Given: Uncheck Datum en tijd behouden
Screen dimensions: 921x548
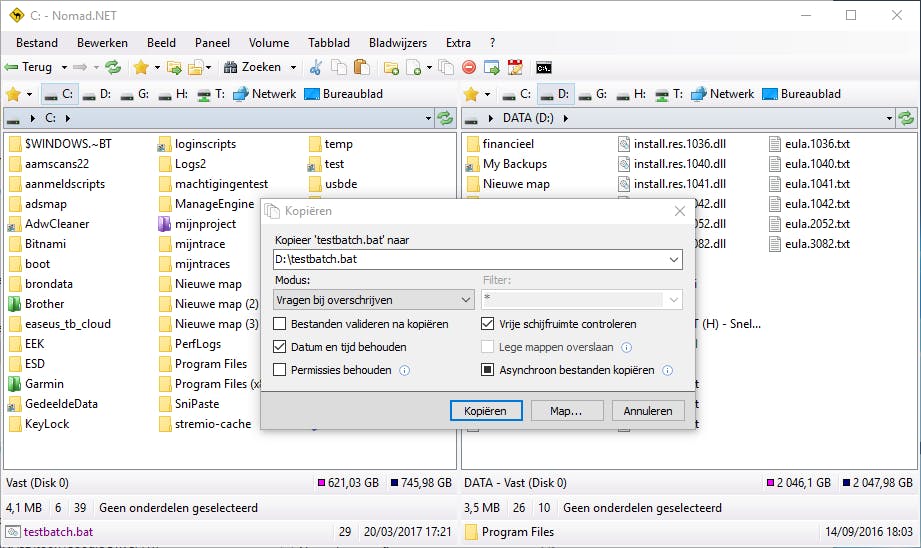Looking at the screenshot, I should (x=280, y=347).
